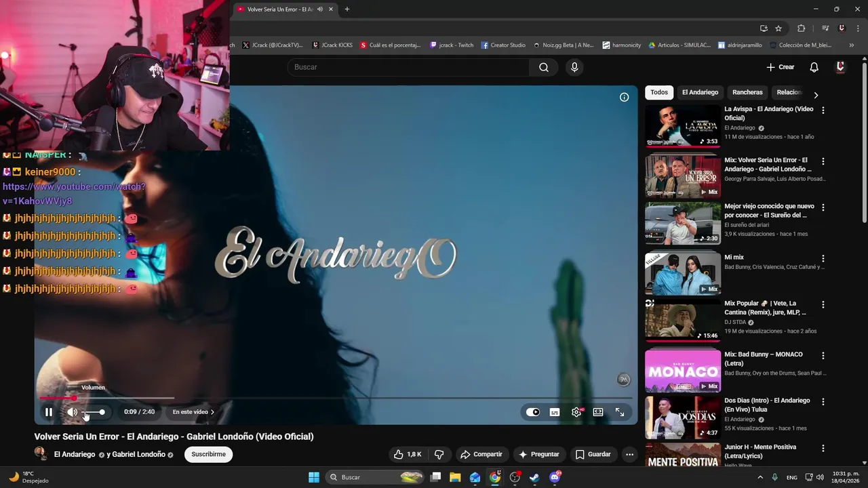Open Chrome media controls icon
The width and height of the screenshot is (868, 488).
(x=825, y=28)
